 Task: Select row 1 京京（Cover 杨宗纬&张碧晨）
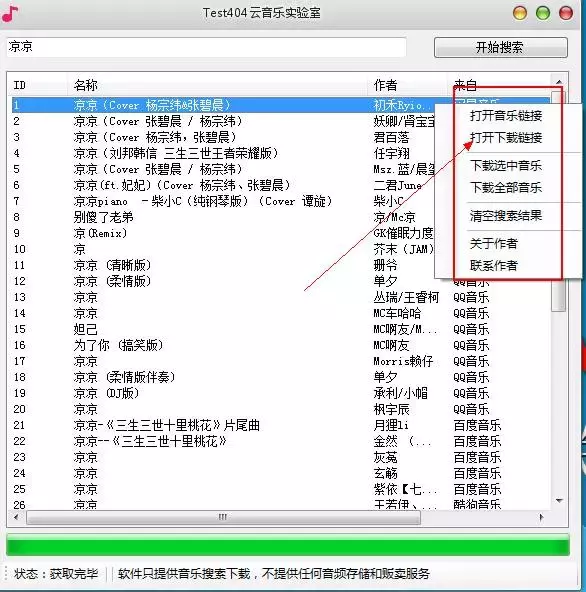[281, 105]
